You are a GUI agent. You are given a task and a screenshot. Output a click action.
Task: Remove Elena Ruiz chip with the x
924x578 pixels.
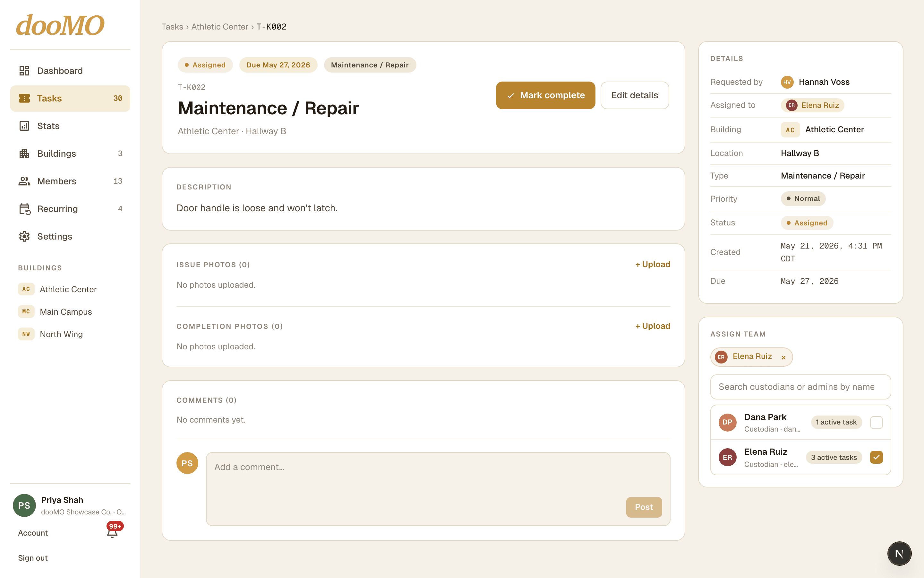point(783,357)
